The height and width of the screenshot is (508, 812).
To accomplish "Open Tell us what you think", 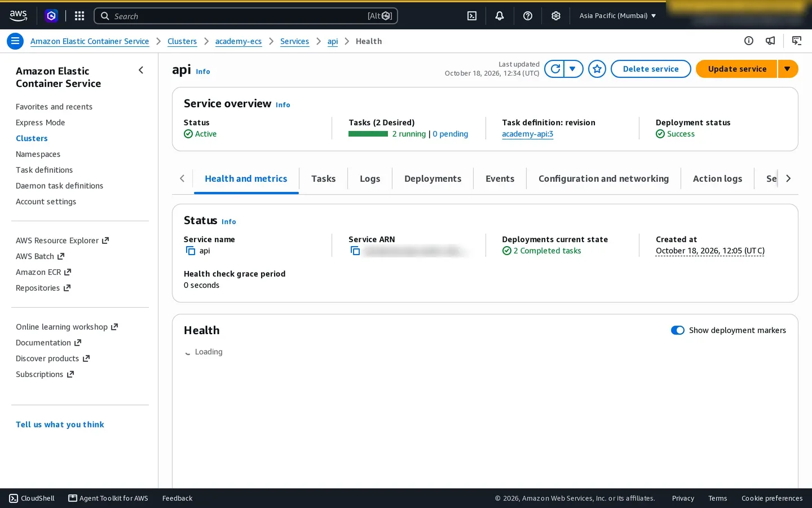I will 60,424.
